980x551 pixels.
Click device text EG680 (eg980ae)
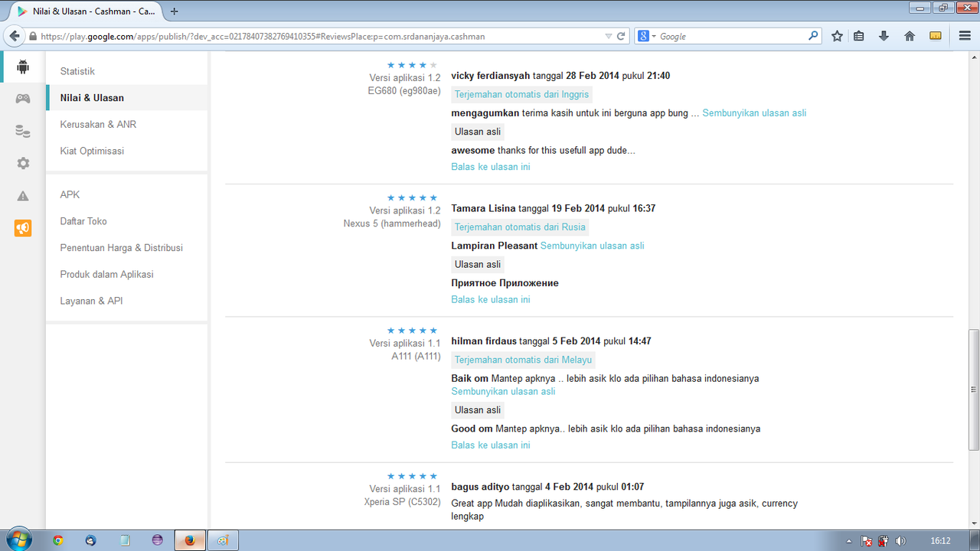coord(404,90)
